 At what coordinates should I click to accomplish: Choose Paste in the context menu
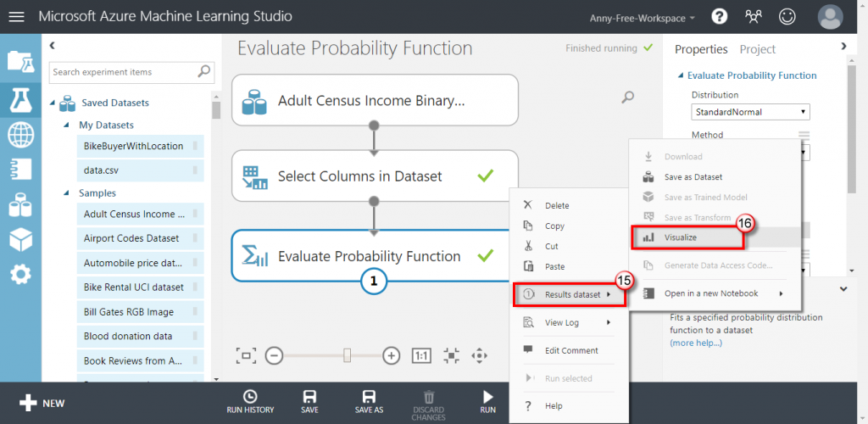[569, 267]
